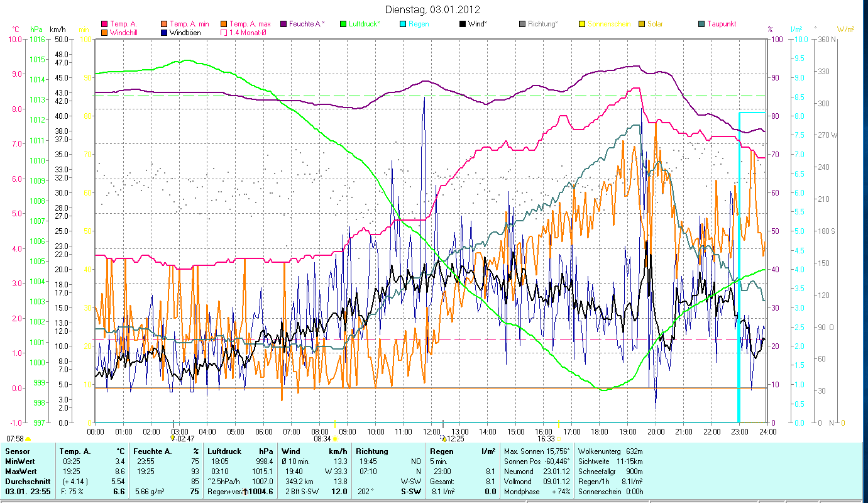Image resolution: width=868 pixels, height=503 pixels.
Task: Click the Temp. A. max legend label
Action: pos(250,24)
